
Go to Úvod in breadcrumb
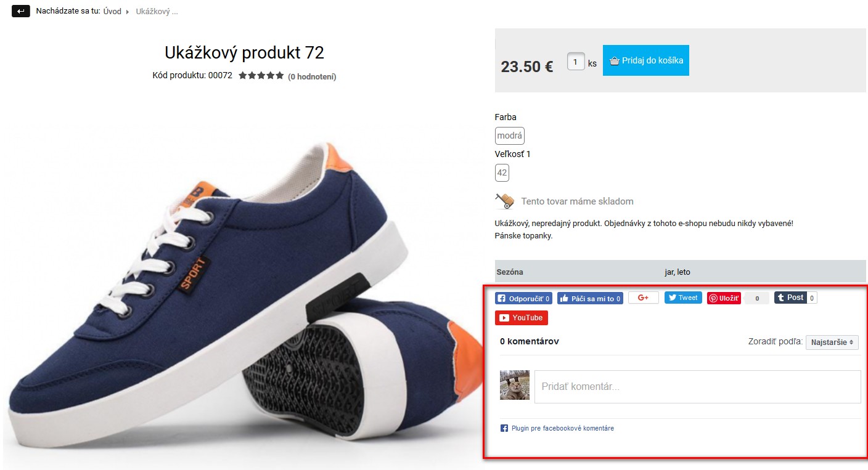point(112,12)
